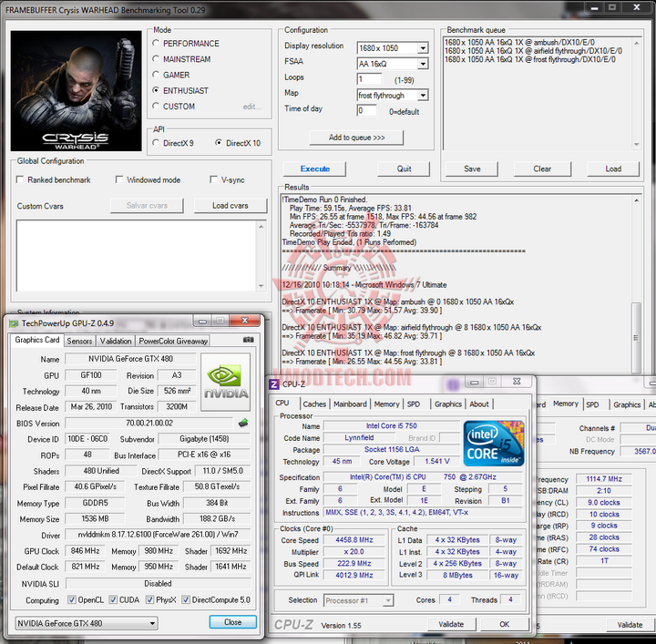Click Results scroll up arrow
This screenshot has width=656, height=644.
pos(636,200)
